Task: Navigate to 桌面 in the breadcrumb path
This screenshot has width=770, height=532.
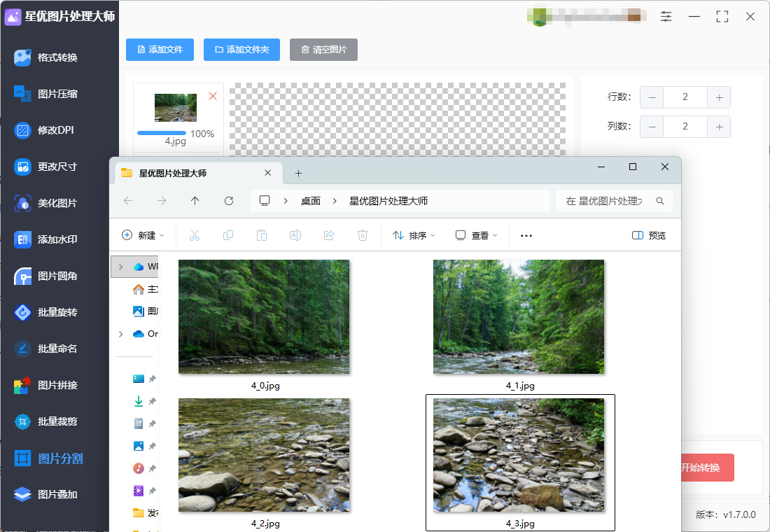Action: coord(311,201)
